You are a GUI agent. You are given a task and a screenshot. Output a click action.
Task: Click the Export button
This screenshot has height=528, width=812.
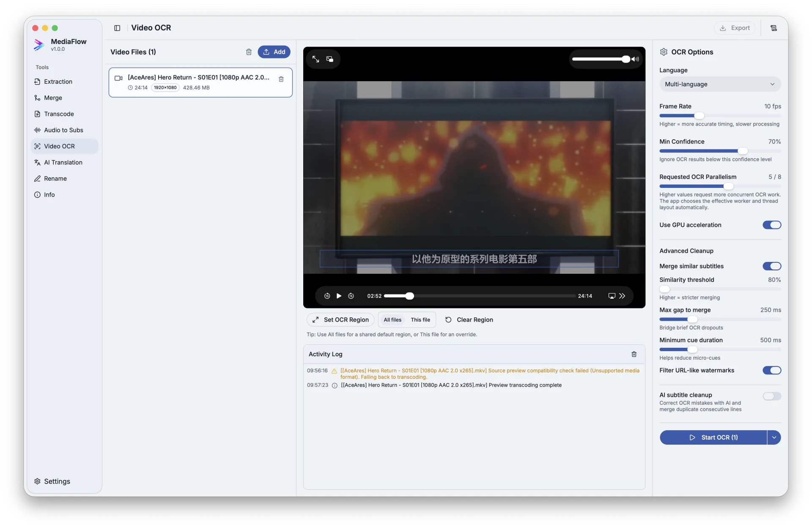tap(735, 28)
